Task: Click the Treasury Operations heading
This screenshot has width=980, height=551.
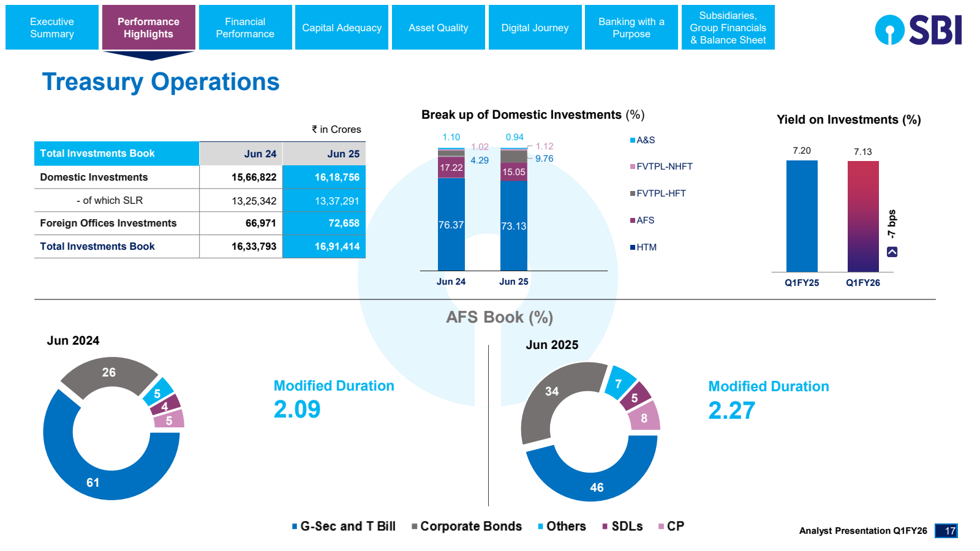Action: pos(160,82)
